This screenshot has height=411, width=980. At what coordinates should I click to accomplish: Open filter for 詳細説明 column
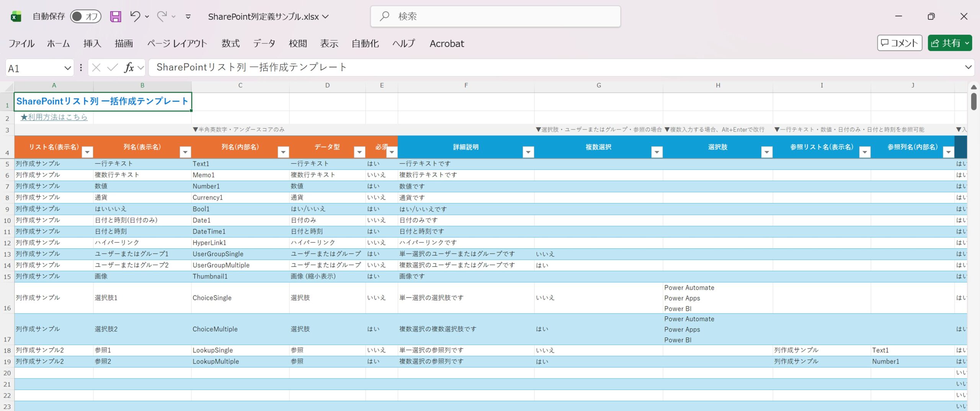[x=528, y=152]
